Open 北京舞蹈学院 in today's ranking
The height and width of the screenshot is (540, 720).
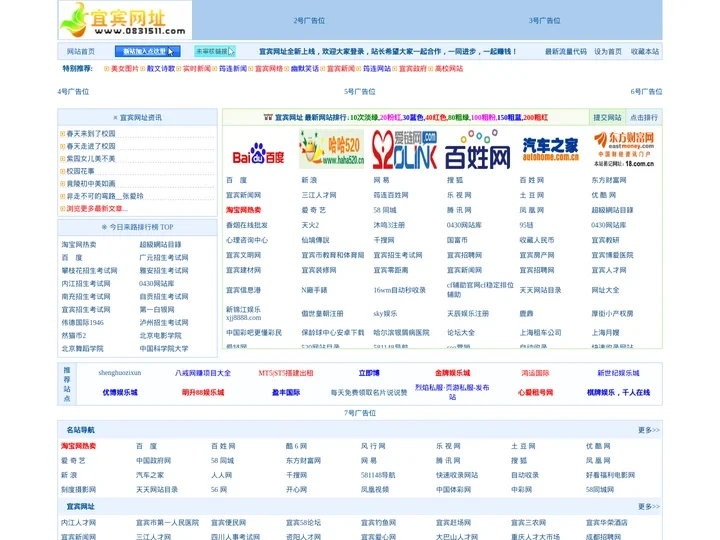click(x=83, y=349)
